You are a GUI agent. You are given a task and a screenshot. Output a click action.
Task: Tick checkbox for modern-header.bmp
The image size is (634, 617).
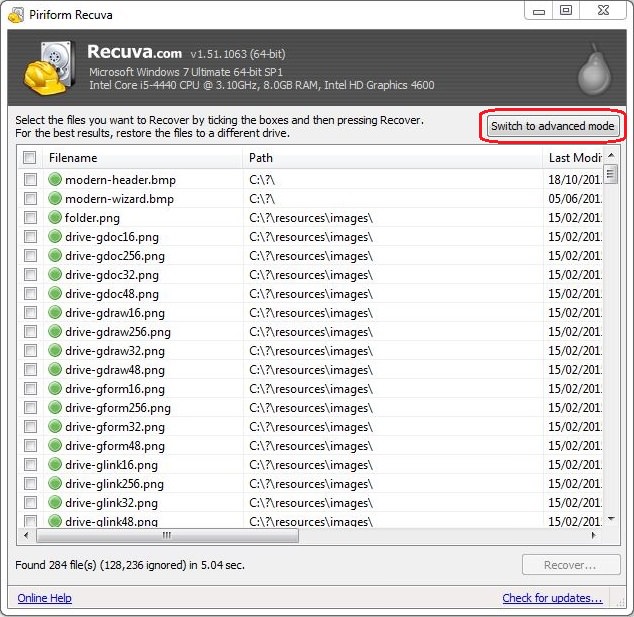click(30, 179)
